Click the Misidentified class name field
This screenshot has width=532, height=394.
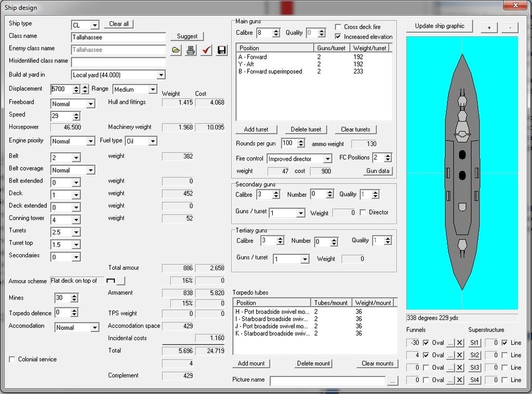point(118,62)
